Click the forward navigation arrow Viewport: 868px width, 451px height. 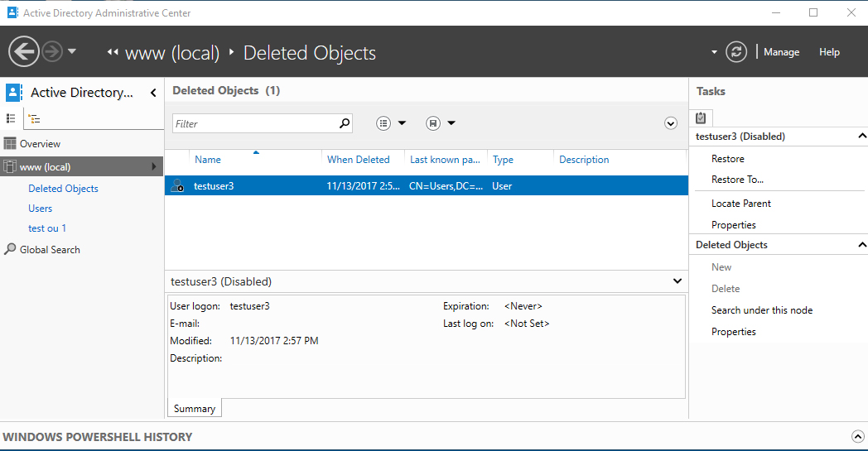[x=52, y=51]
